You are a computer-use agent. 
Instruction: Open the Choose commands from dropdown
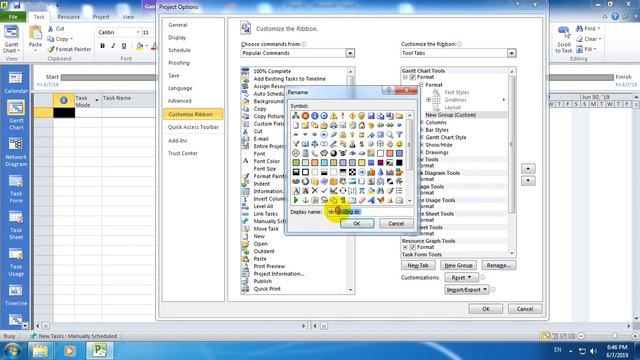350,53
